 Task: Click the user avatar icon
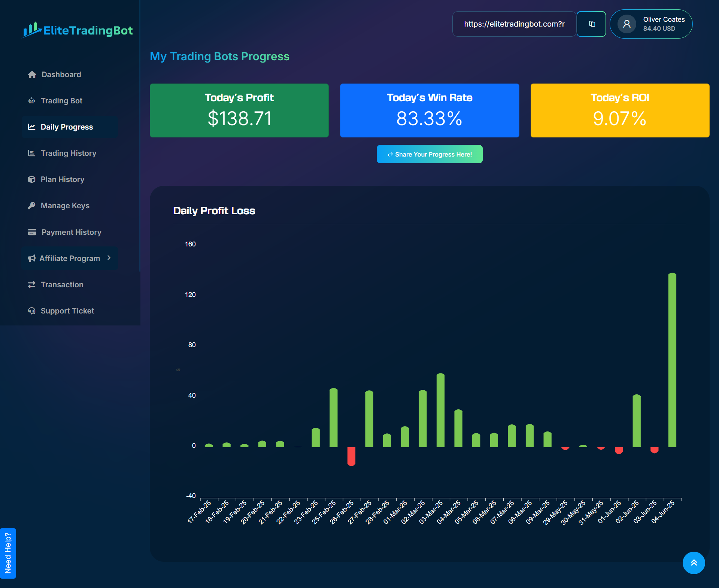point(627,24)
